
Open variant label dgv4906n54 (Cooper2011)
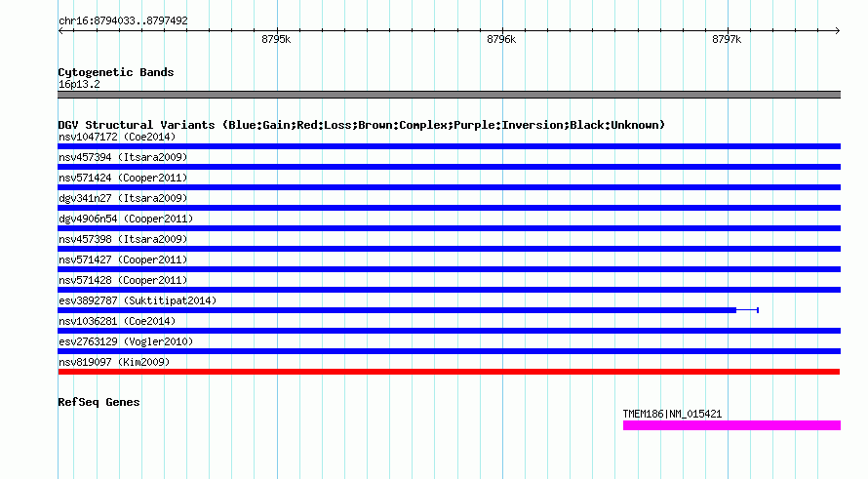pos(126,219)
